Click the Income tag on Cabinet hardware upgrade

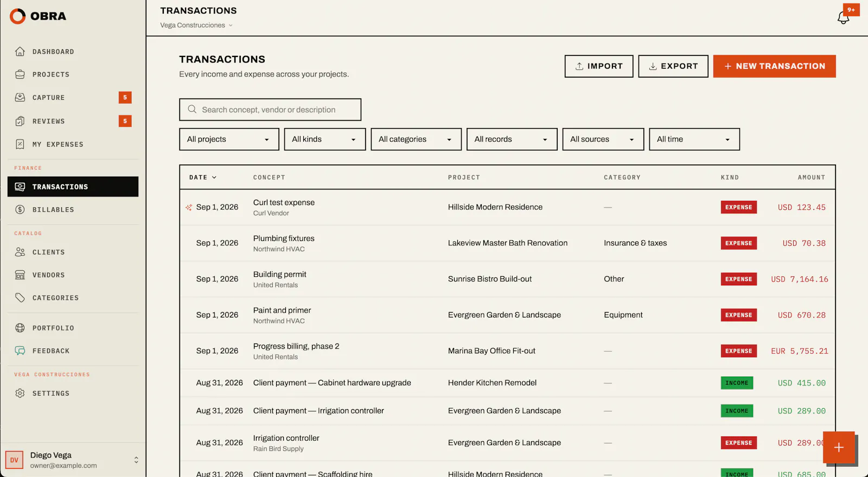tap(737, 383)
